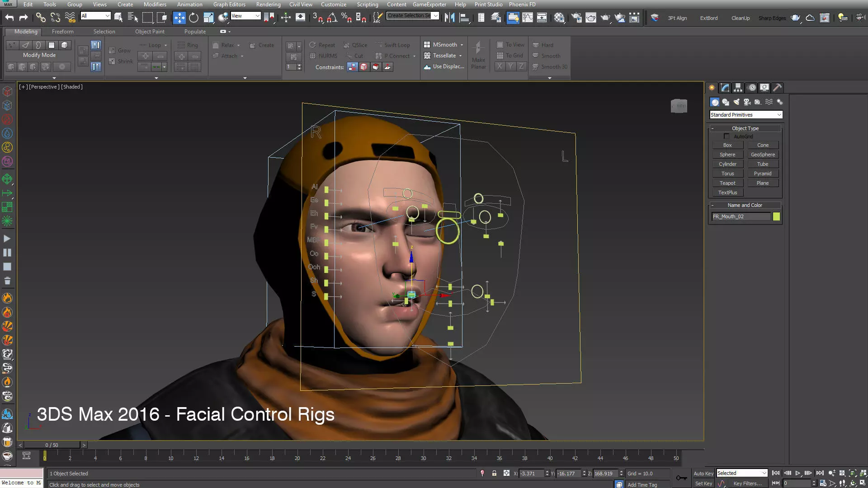868x488 pixels.
Task: Activate the Select and Rotate tool
Action: tap(194, 18)
